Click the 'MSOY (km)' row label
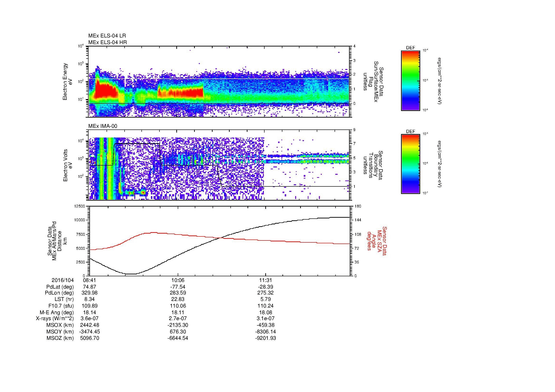The image size is (555, 392). coord(60,332)
